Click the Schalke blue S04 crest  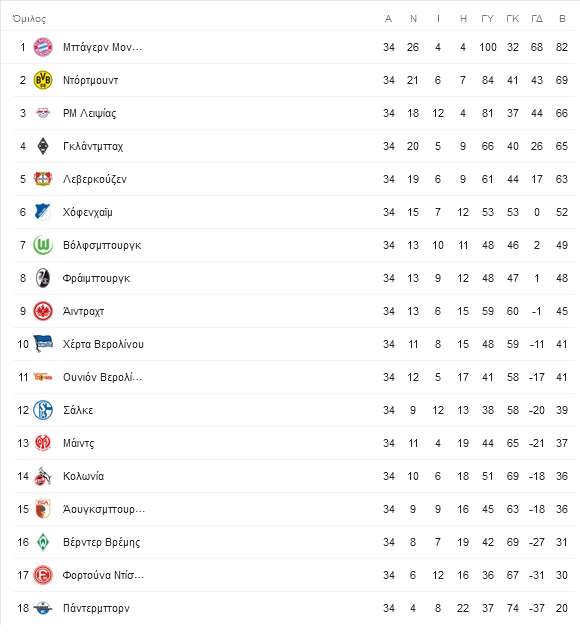tap(43, 410)
